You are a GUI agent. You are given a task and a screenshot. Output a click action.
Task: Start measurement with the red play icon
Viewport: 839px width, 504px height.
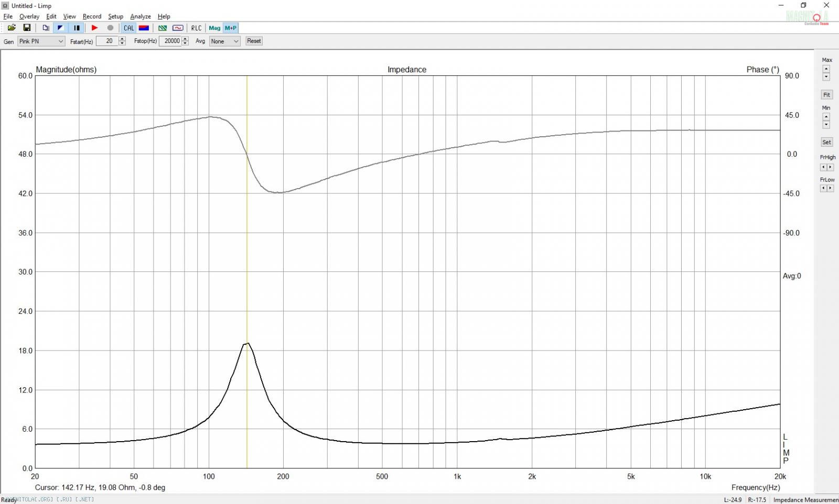[94, 28]
